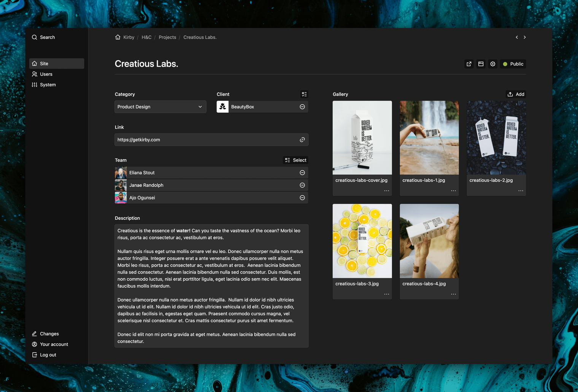Go to Kirby in the breadcrumb
This screenshot has width=578, height=392.
click(x=129, y=37)
